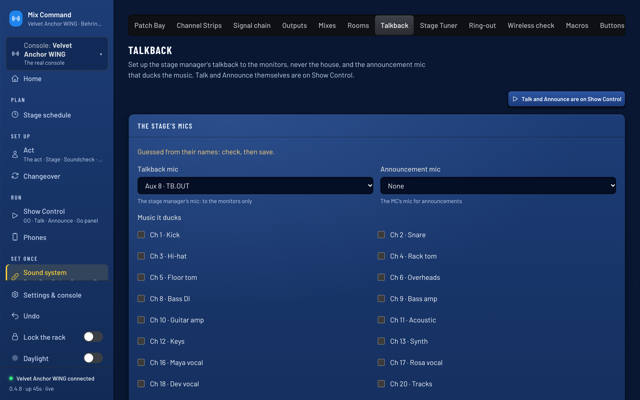Open the Changeover page

tap(57, 176)
